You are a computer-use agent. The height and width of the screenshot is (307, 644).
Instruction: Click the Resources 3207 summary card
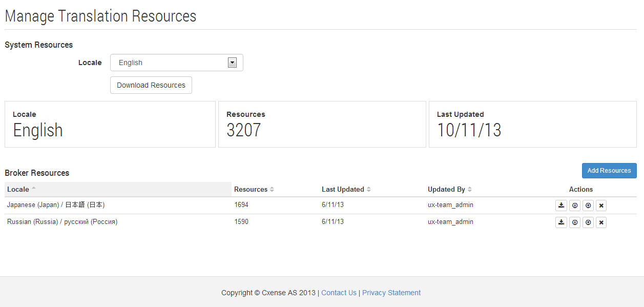tap(322, 124)
